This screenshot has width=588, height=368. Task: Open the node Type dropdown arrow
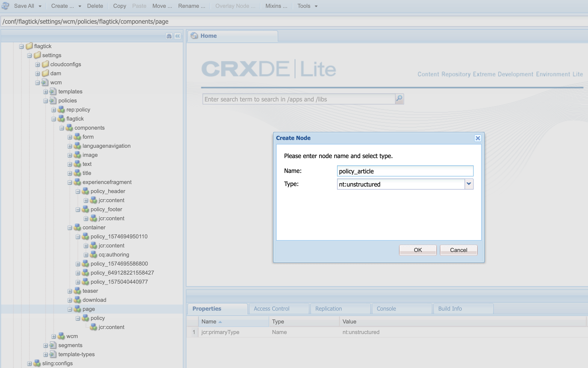[x=469, y=184]
